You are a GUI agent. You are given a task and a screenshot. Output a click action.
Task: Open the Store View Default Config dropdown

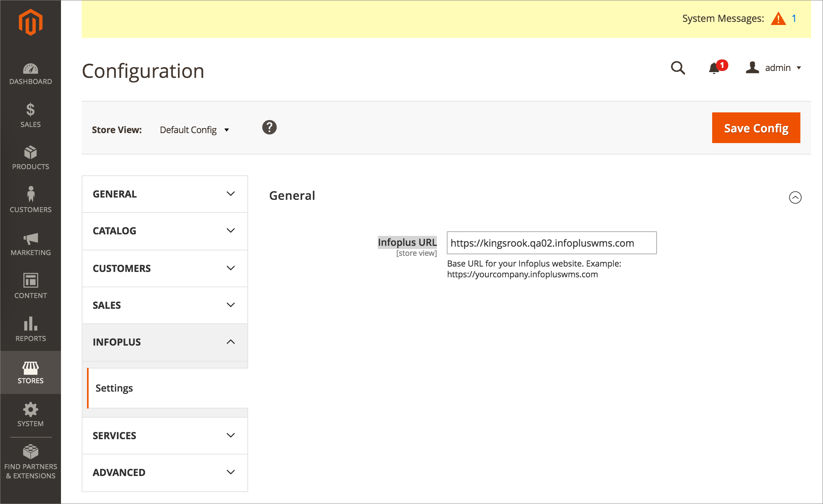(x=194, y=130)
